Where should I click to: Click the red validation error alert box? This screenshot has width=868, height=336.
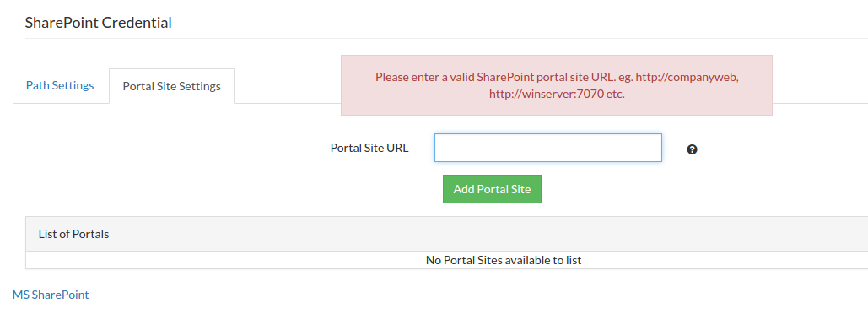[x=557, y=84]
